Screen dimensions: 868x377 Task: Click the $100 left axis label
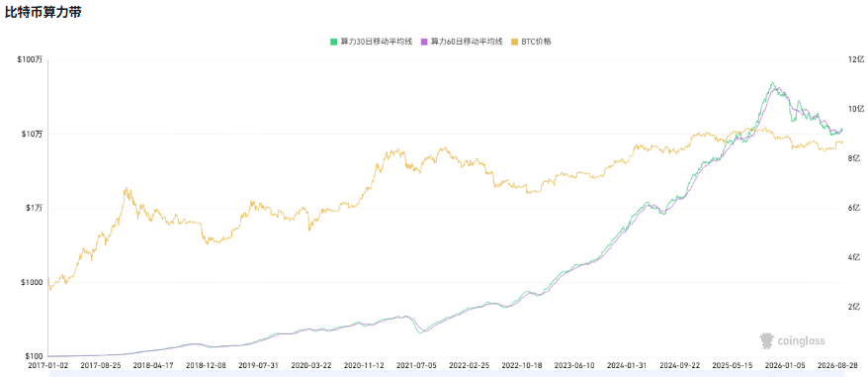tap(35, 356)
